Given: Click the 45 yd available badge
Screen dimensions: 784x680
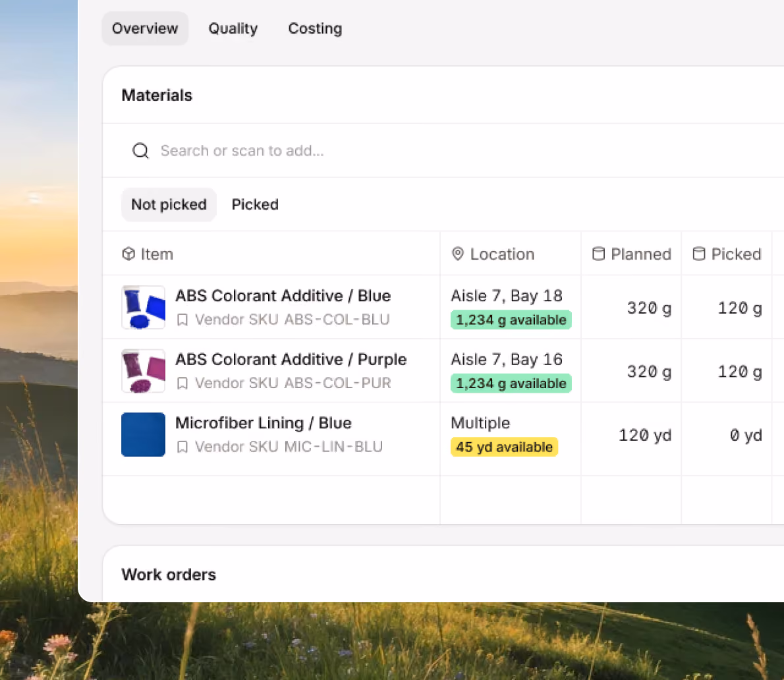Looking at the screenshot, I should pos(504,447).
